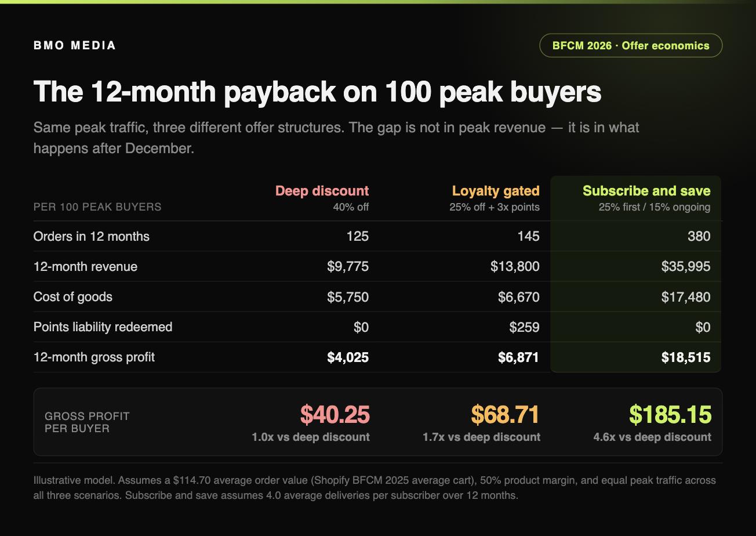Image resolution: width=756 pixels, height=536 pixels.
Task: Click the $18,515 gross profit cell
Action: tap(686, 357)
